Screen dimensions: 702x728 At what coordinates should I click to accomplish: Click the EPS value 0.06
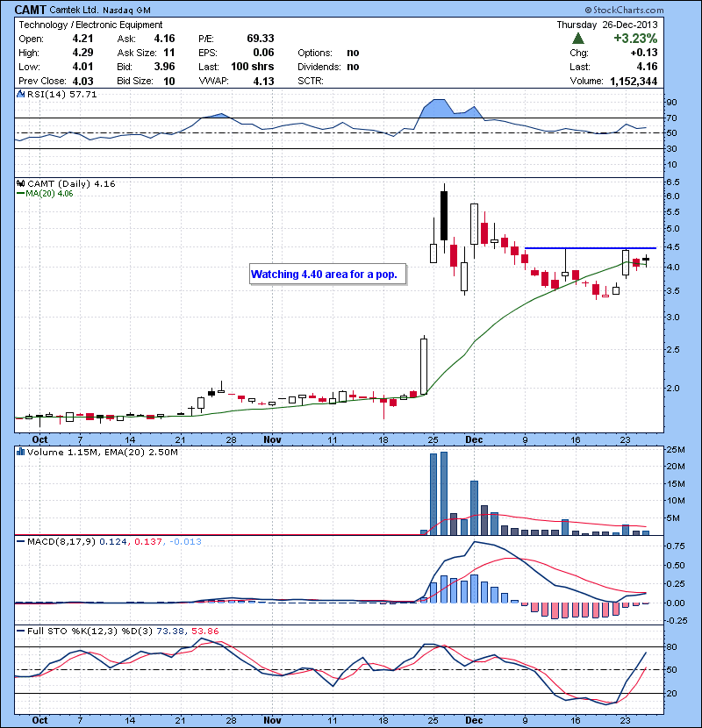pos(263,53)
